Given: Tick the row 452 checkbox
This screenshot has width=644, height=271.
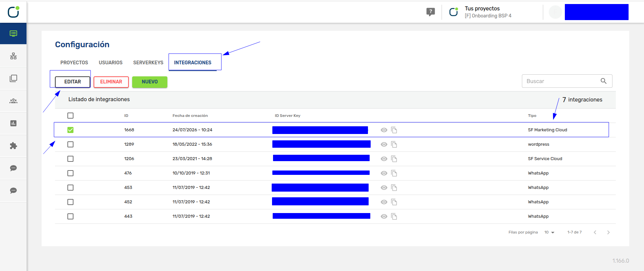Looking at the screenshot, I should (70, 202).
